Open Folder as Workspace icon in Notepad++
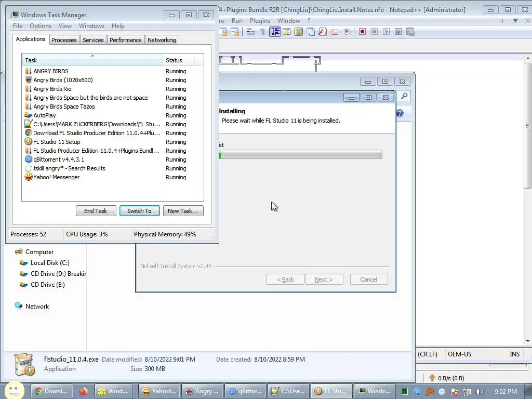 [x=335, y=32]
